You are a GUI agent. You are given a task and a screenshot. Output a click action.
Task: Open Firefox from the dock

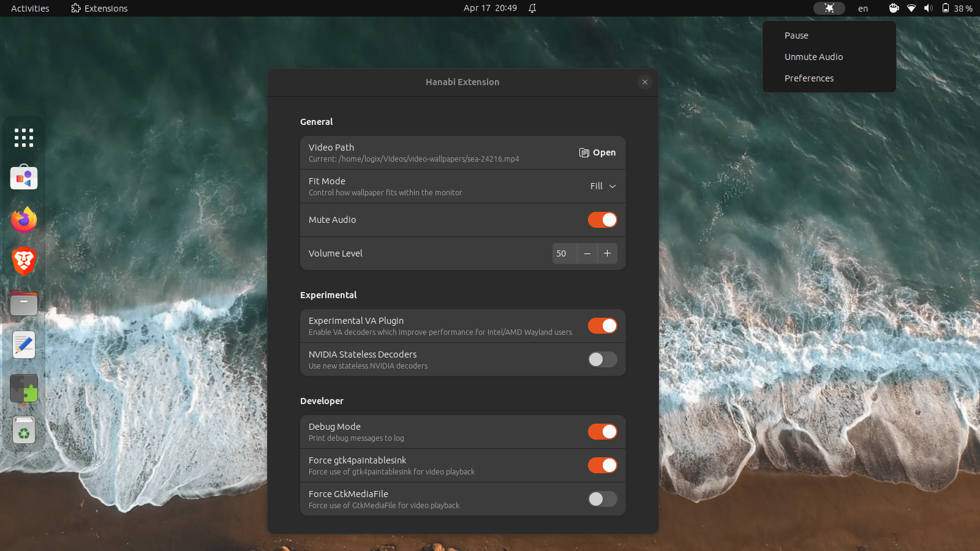pos(24,220)
